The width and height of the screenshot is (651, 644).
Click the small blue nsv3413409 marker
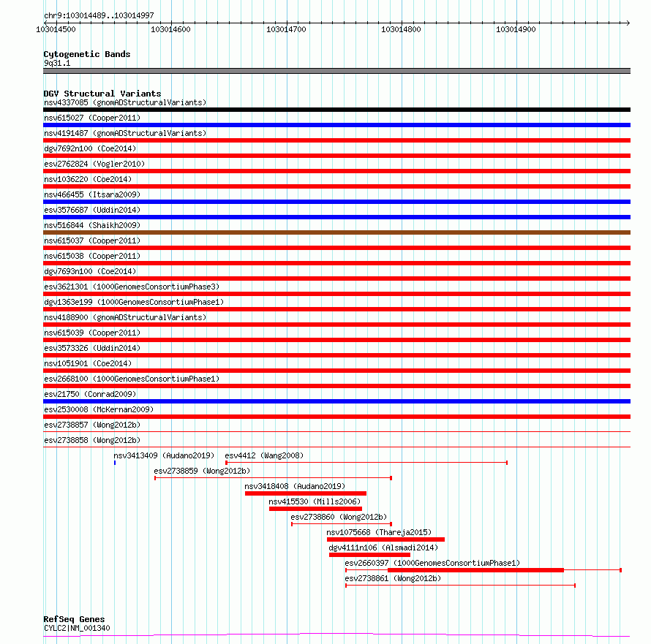tap(115, 463)
